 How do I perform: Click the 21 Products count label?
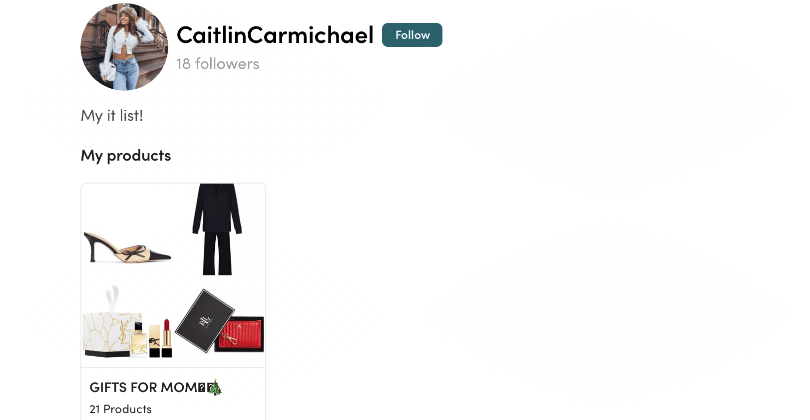coord(120,409)
